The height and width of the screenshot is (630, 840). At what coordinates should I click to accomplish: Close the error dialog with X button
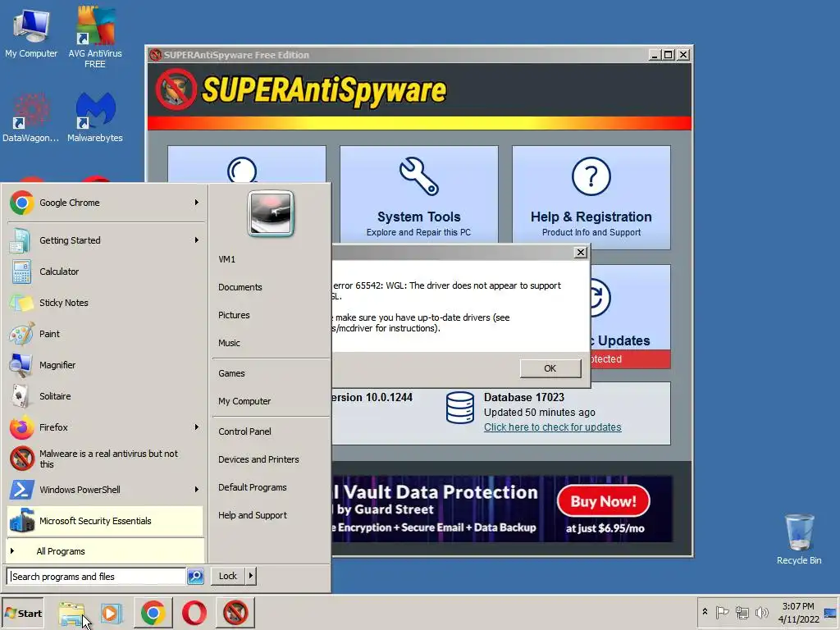(x=581, y=253)
